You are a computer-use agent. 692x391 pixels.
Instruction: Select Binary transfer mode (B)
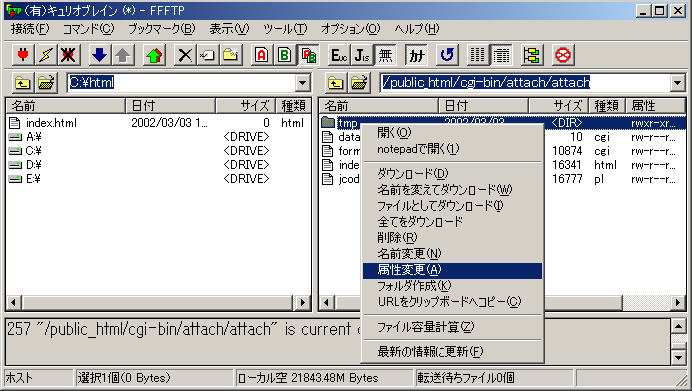pos(285,56)
